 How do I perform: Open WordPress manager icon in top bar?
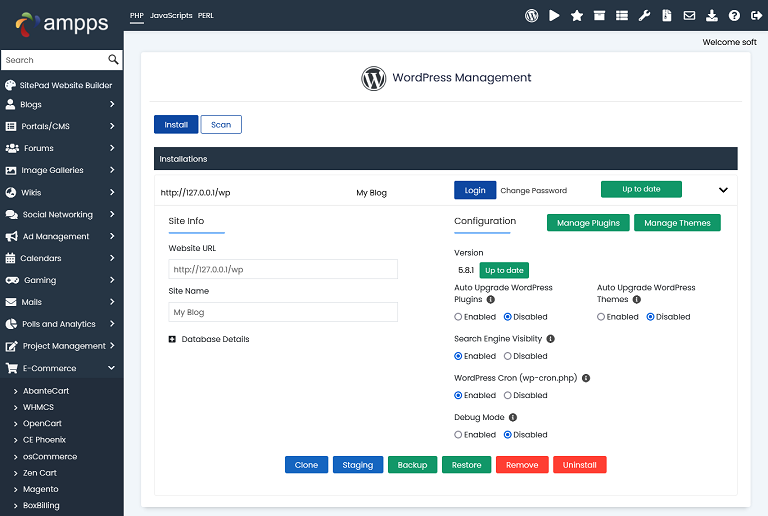click(531, 16)
